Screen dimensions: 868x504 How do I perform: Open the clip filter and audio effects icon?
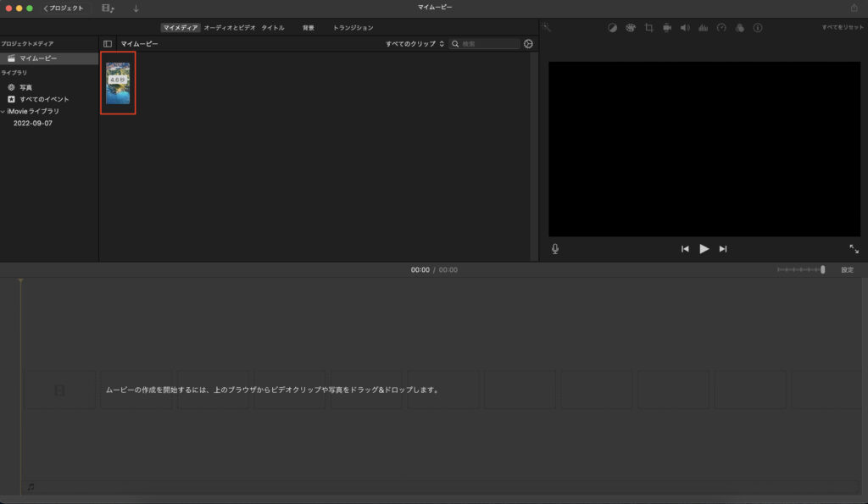tap(739, 28)
